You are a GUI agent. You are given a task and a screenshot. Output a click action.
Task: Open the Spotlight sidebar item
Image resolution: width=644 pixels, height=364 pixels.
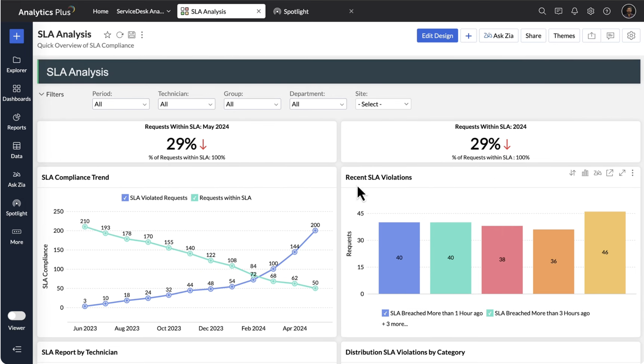point(17,208)
